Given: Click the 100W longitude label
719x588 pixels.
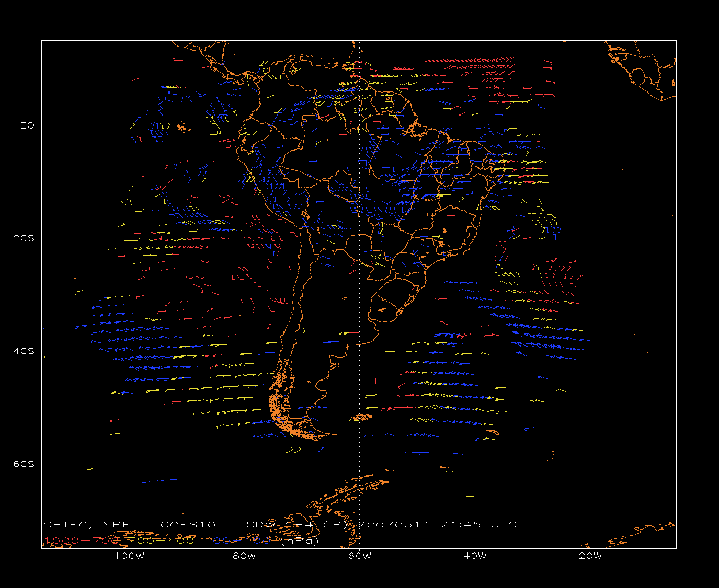Looking at the screenshot, I should (129, 556).
